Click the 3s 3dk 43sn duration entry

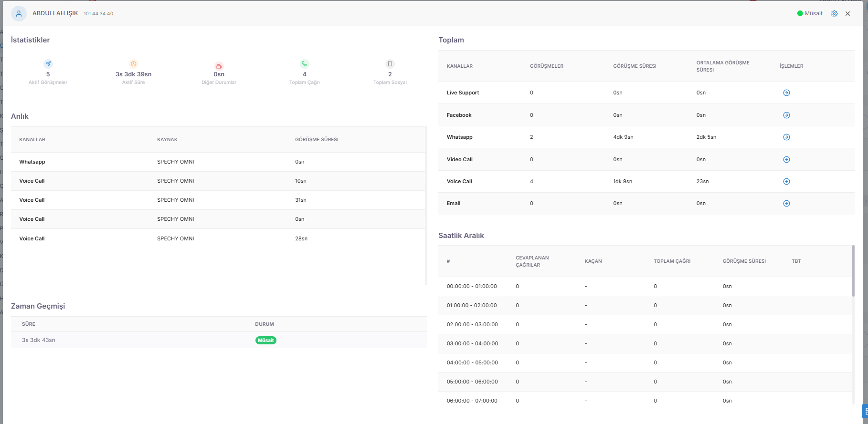coord(38,340)
